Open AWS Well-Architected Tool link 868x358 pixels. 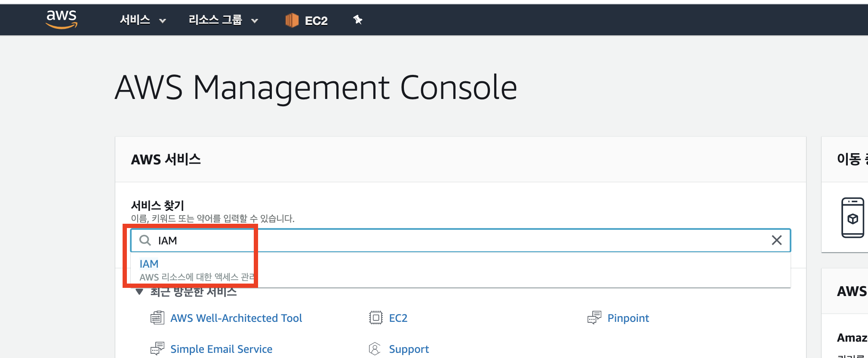click(236, 318)
